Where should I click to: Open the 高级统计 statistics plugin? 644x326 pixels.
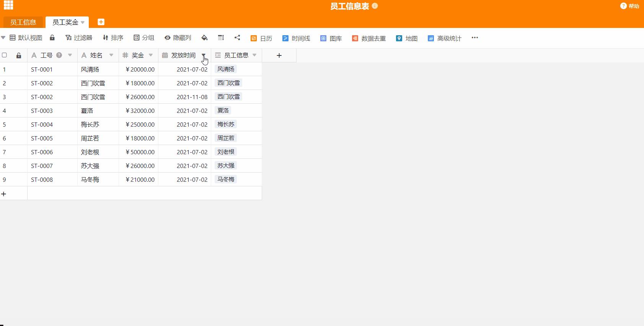click(445, 38)
